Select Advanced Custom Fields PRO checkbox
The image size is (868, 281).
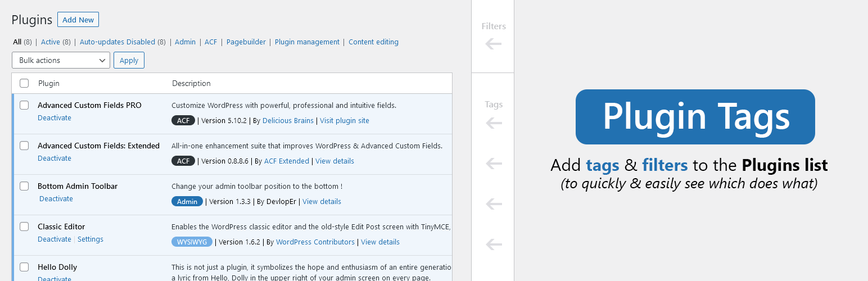24,105
